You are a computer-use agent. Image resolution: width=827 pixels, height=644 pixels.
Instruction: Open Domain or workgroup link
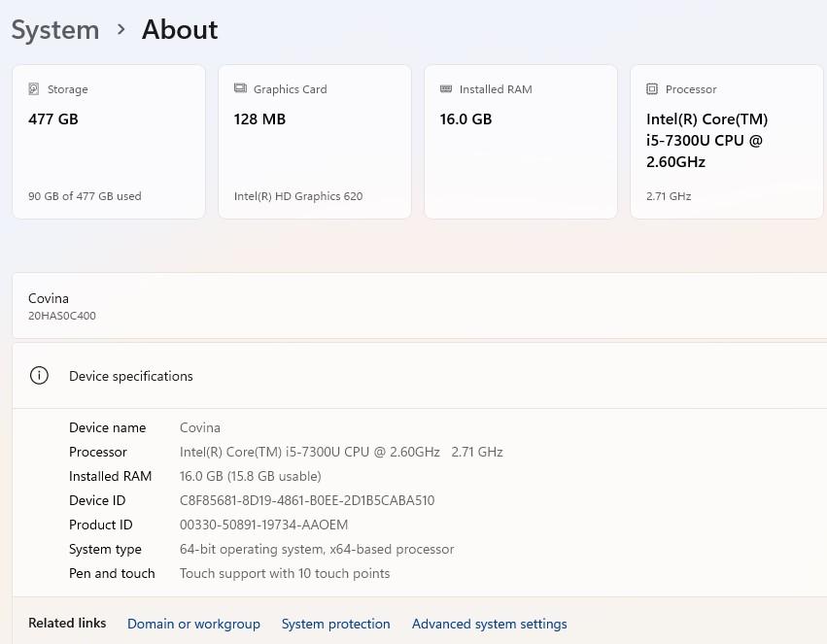coord(193,624)
